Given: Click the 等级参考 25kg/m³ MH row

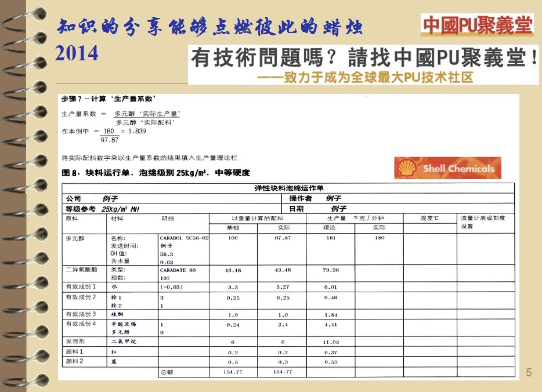Looking at the screenshot, I should click(x=172, y=209).
